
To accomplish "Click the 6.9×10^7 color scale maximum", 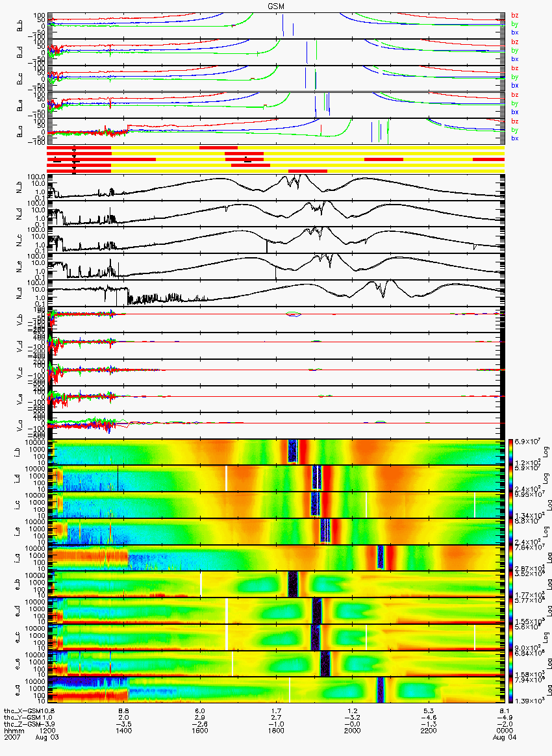I will (529, 442).
